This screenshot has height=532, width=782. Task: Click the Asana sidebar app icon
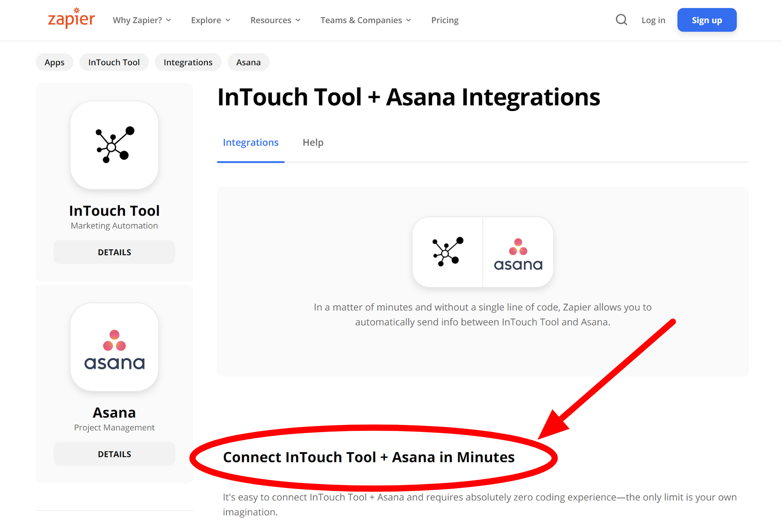[x=114, y=347]
